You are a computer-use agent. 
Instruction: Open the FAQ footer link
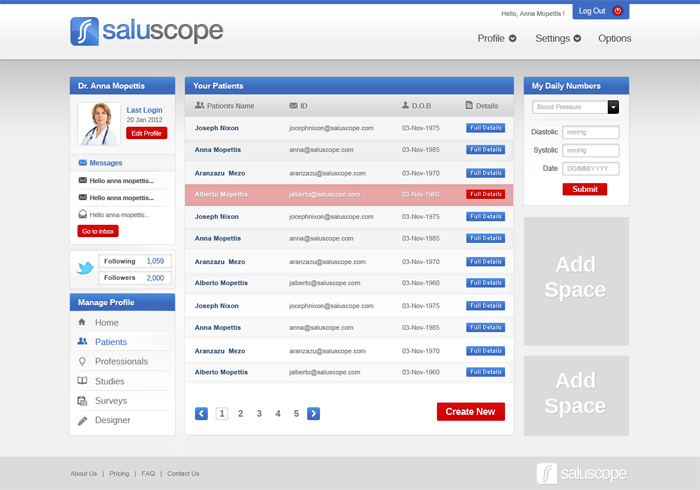[148, 473]
